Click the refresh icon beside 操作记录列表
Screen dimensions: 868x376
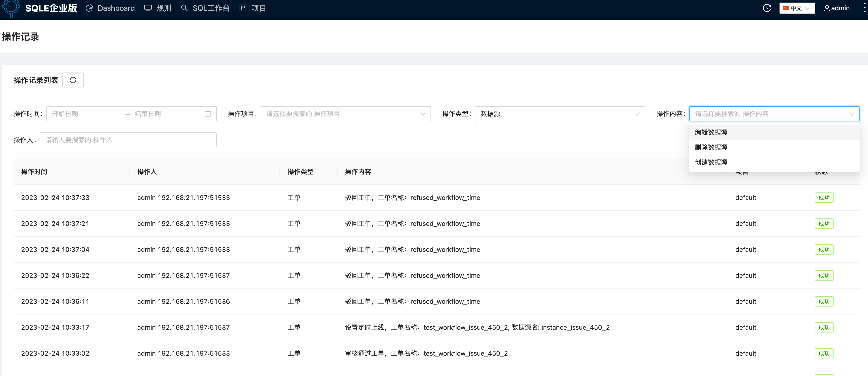tap(73, 80)
